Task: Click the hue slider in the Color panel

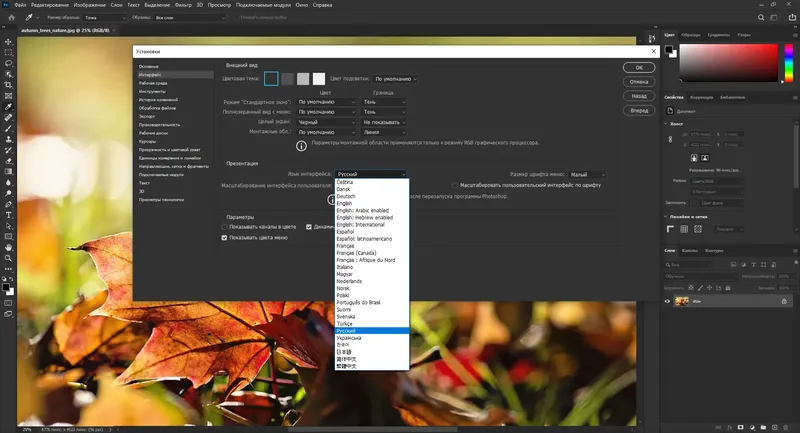Action: click(789, 63)
